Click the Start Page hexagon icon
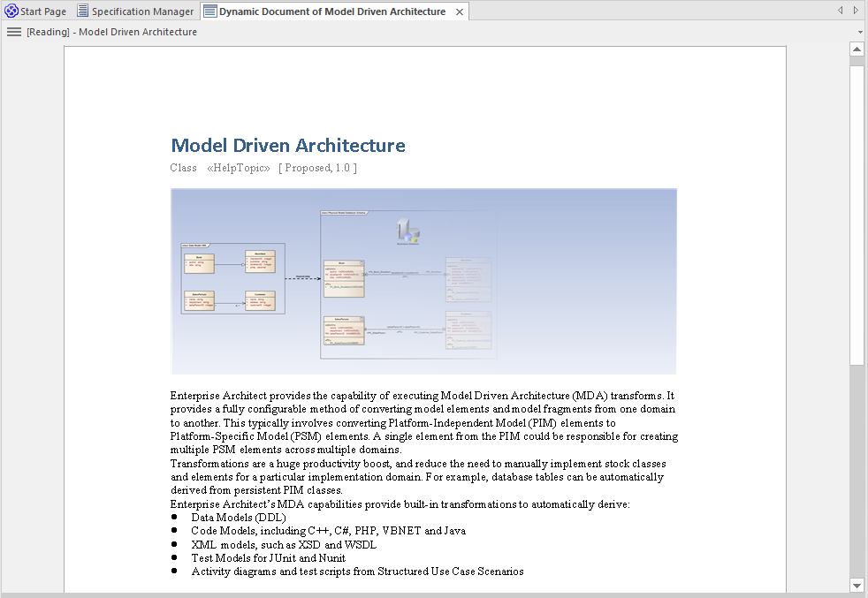The width and height of the screenshot is (868, 598). [x=9, y=11]
